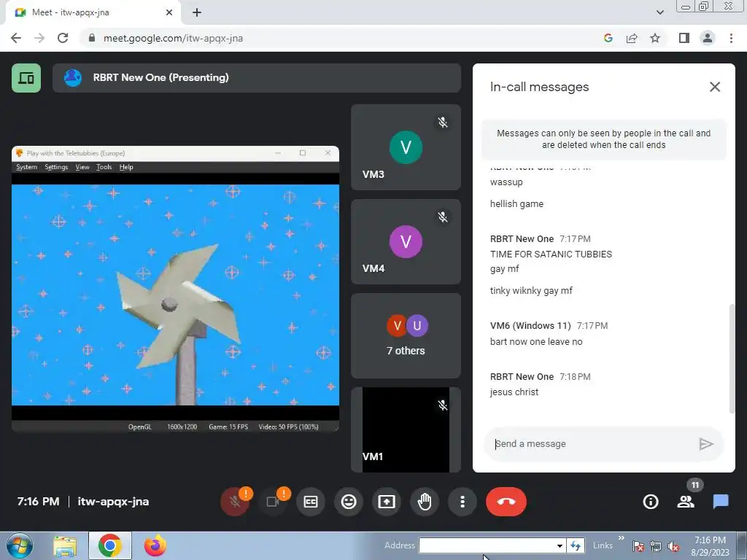Open the tab search chevron dropdown
The width and height of the screenshot is (747, 560).
coord(659,12)
